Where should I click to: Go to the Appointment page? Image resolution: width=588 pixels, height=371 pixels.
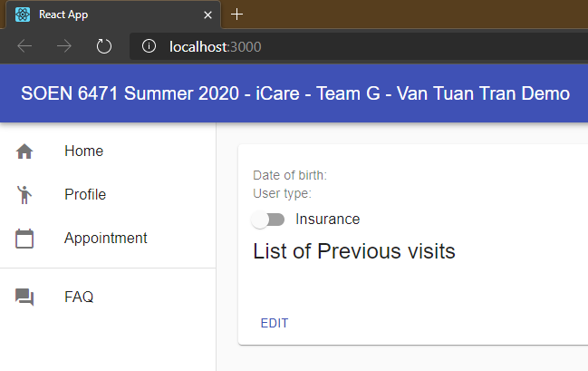108,238
